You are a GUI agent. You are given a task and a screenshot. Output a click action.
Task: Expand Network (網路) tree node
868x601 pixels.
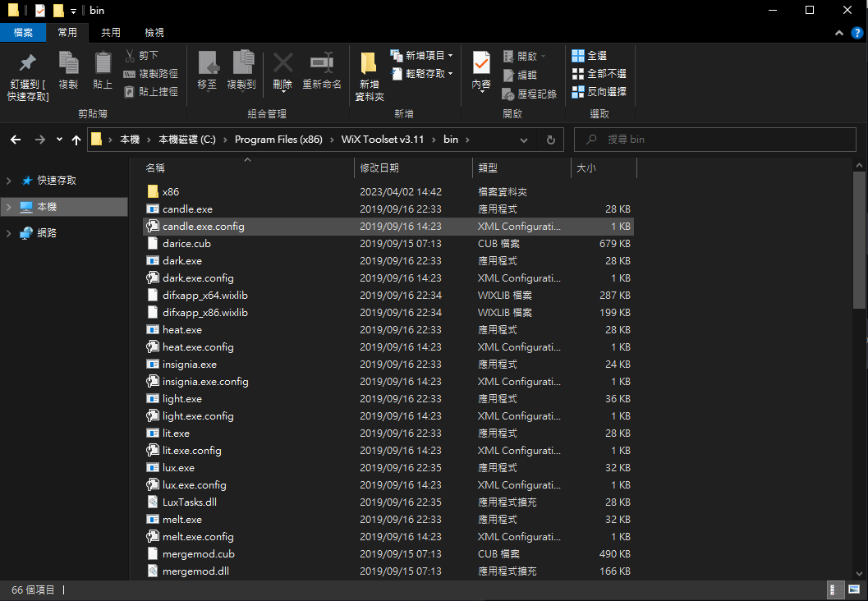click(x=8, y=233)
